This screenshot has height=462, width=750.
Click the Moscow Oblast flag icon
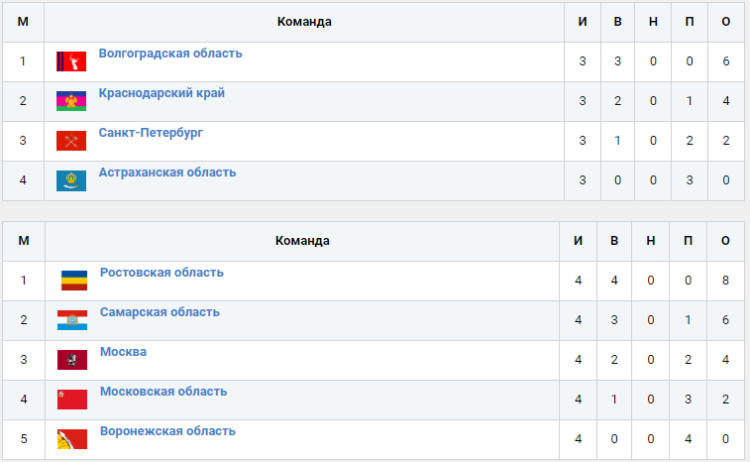coord(73,400)
